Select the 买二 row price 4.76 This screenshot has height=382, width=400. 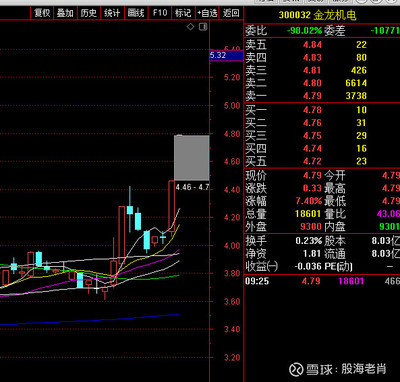click(312, 123)
